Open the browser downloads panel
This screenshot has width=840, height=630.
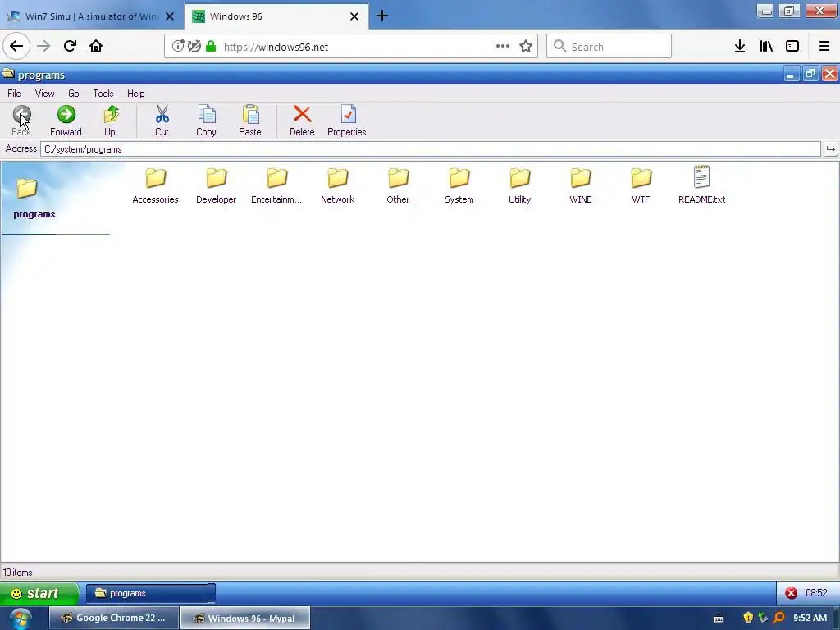740,46
